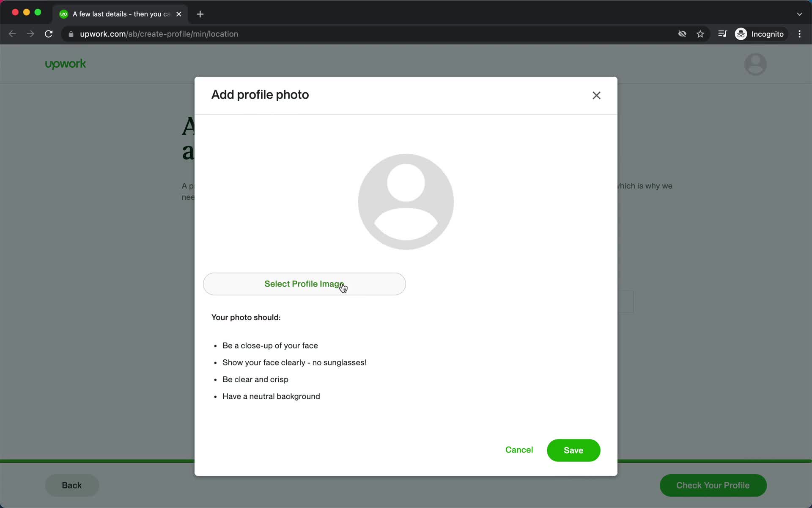Click the back navigation arrow icon
Screen dimensions: 812x508
pyautogui.click(x=13, y=33)
